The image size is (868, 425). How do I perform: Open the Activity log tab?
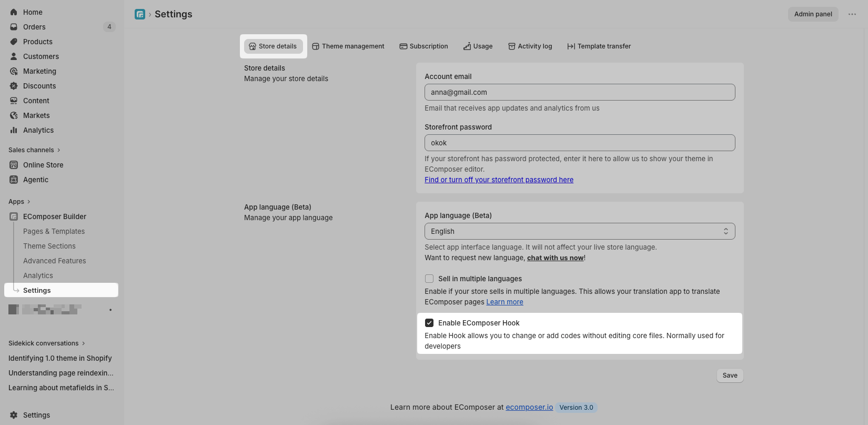point(530,46)
